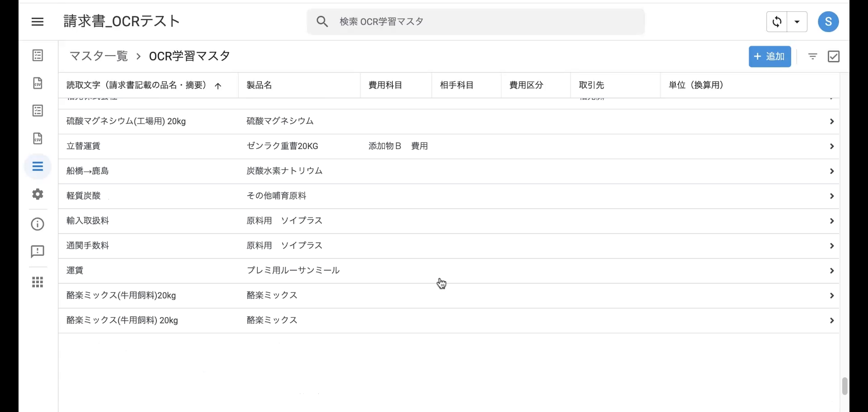
Task: Click the 費用区分 column header
Action: tap(526, 85)
